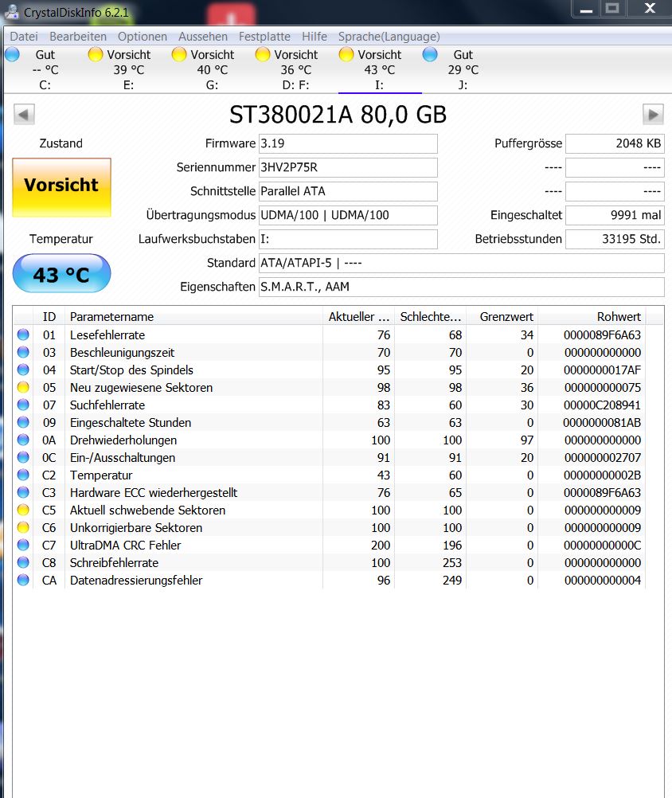Open the Hilfe menu
Viewport: 672px width, 798px height.
315,37
